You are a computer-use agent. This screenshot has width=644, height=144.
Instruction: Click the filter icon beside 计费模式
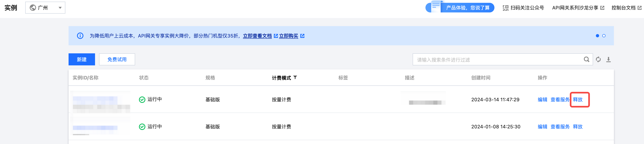(295, 77)
